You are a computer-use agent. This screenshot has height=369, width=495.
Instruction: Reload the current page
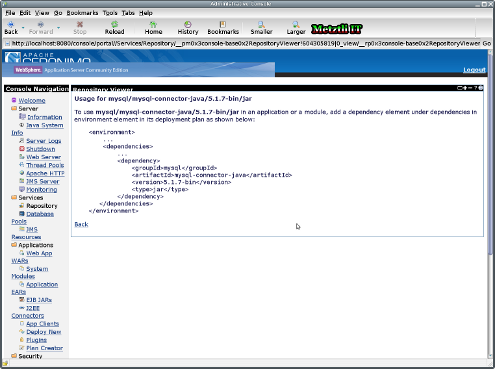click(114, 28)
